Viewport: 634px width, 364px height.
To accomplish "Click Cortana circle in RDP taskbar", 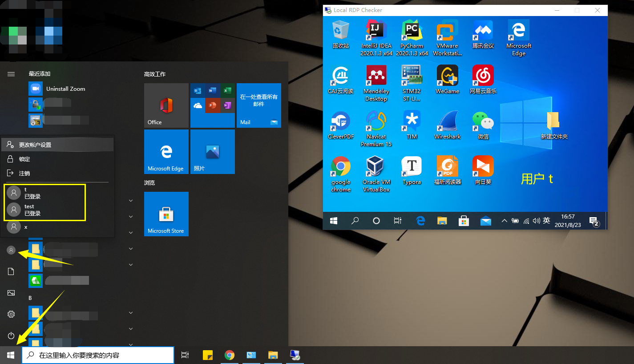I will pyautogui.click(x=376, y=221).
